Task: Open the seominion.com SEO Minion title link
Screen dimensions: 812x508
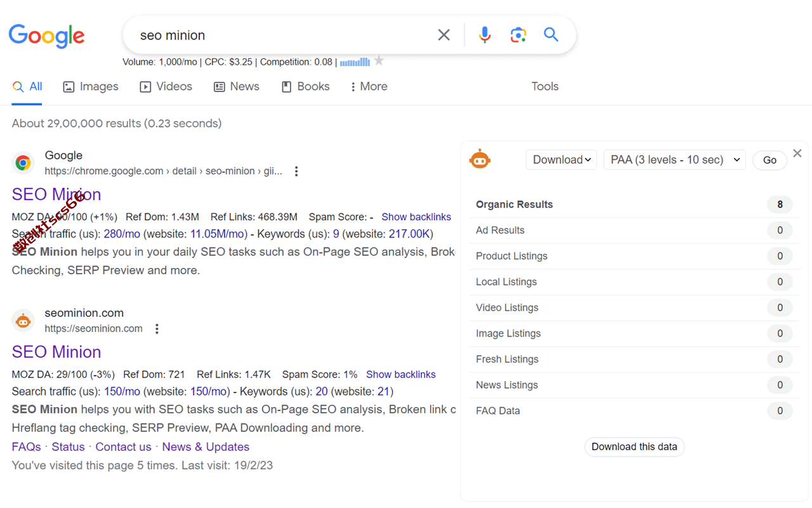Action: pyautogui.click(x=56, y=352)
